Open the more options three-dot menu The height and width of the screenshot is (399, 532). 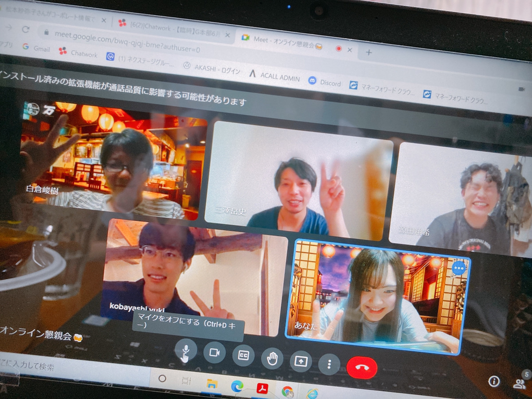click(329, 364)
